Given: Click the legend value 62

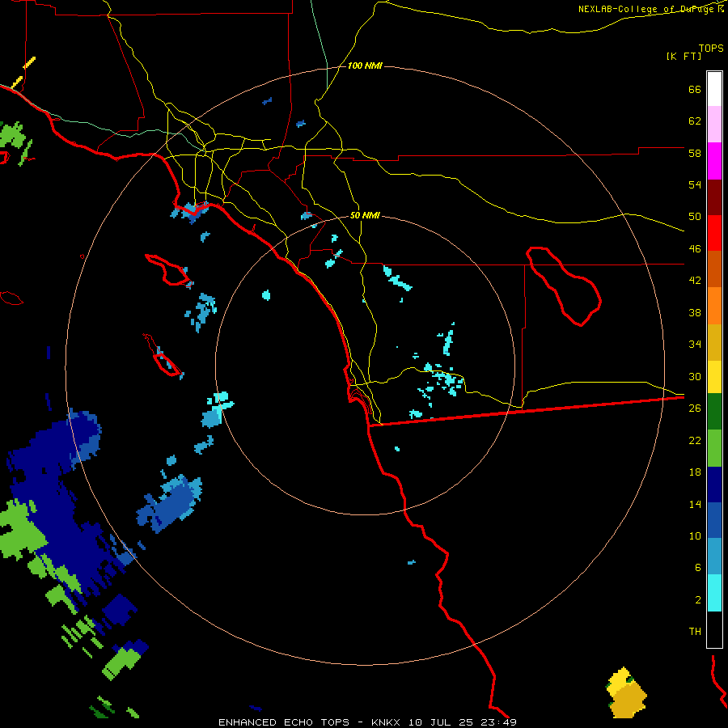Looking at the screenshot, I should [695, 121].
